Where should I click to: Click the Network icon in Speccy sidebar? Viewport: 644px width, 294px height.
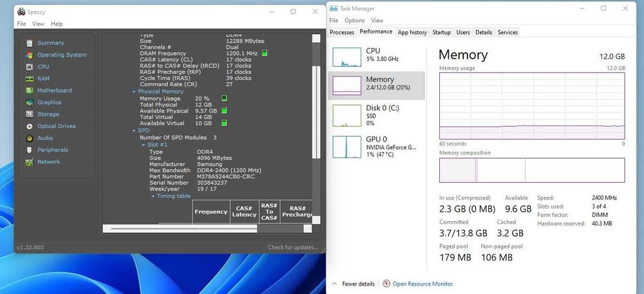pyautogui.click(x=29, y=162)
